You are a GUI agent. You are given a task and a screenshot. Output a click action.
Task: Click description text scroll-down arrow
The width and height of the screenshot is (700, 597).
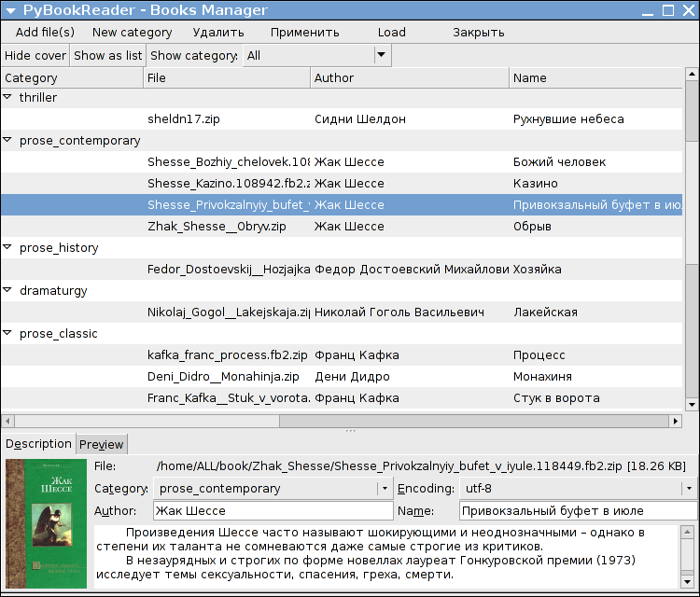687,581
